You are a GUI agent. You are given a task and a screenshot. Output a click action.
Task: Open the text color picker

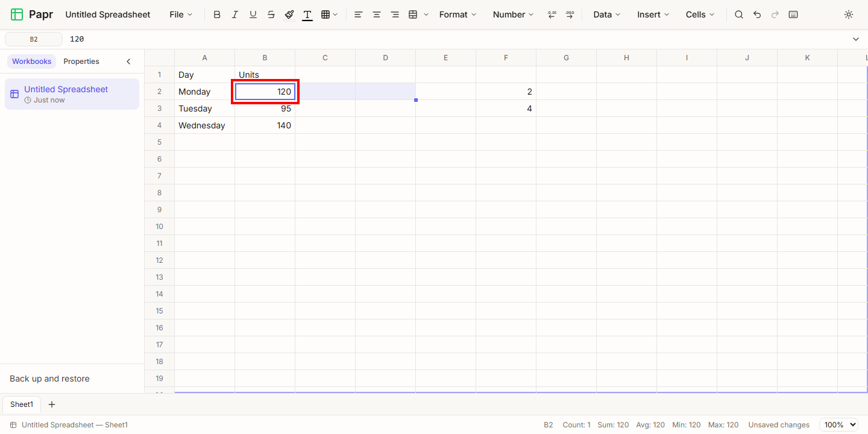pos(307,14)
